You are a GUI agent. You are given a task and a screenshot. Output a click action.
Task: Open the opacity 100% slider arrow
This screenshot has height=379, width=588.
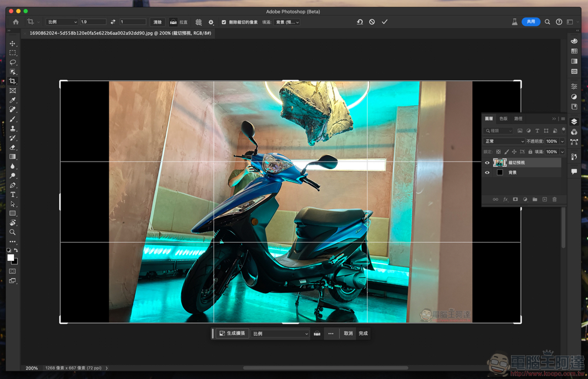pos(562,142)
